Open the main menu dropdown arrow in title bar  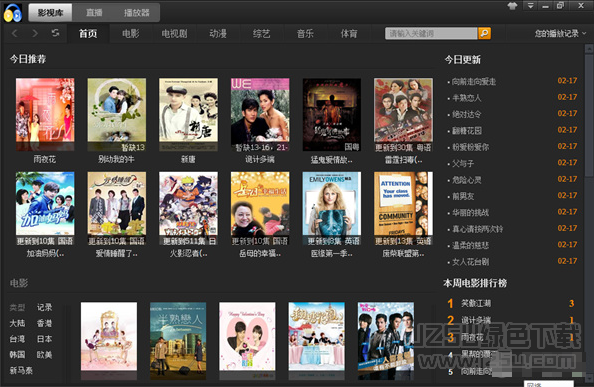tap(530, 6)
